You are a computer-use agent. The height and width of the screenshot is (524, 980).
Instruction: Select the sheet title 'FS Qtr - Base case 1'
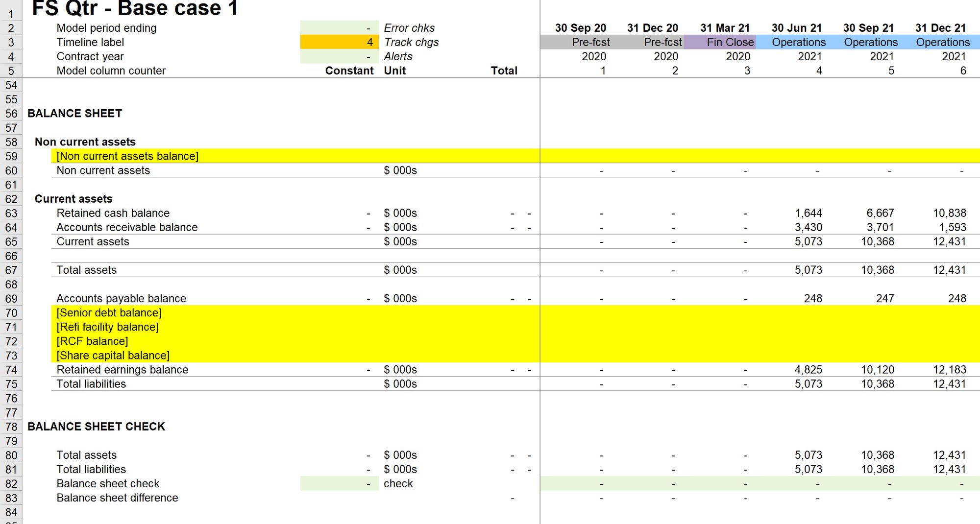point(135,8)
